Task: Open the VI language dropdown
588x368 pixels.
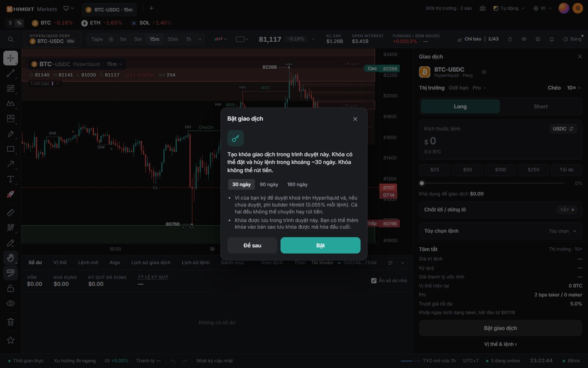Action: tap(542, 8)
